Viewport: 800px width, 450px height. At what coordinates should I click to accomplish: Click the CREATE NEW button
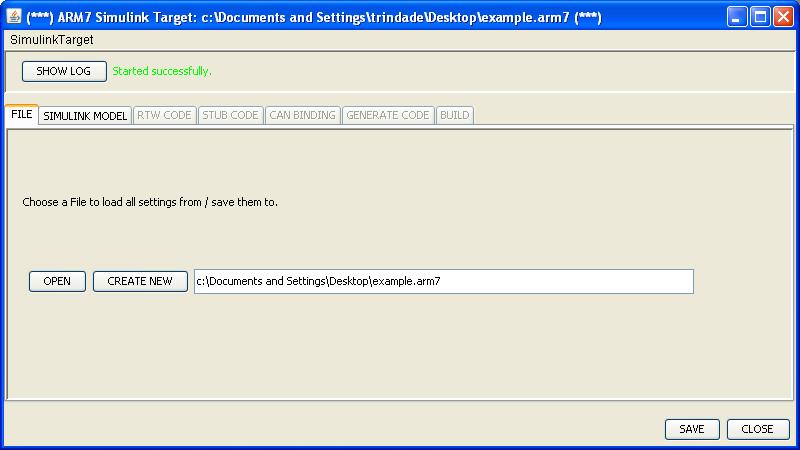point(140,281)
